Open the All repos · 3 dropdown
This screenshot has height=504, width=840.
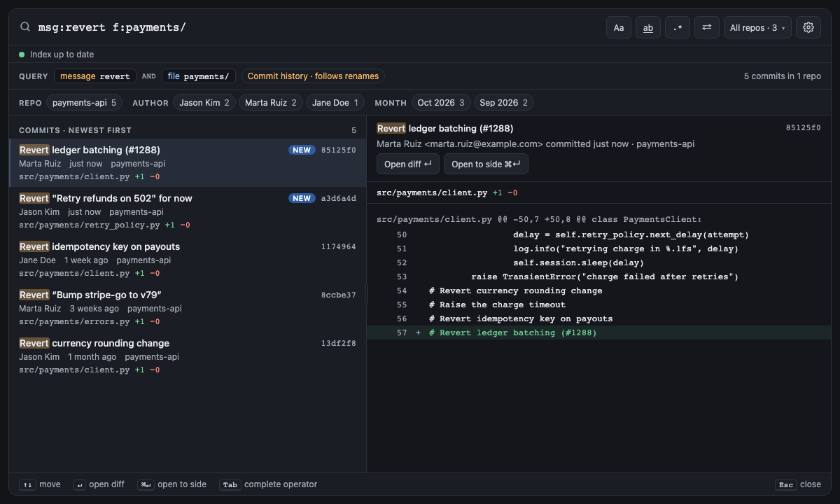click(757, 27)
